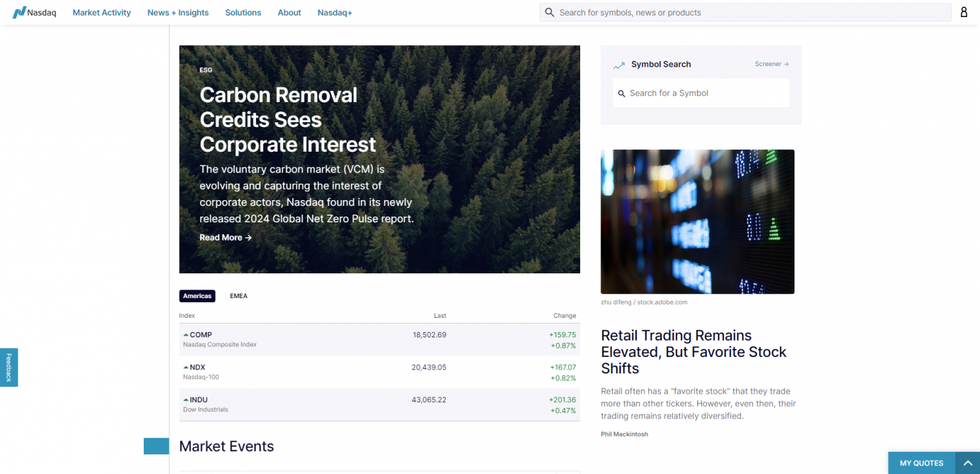Open the News + Insights menu
980x474 pixels.
pos(178,12)
